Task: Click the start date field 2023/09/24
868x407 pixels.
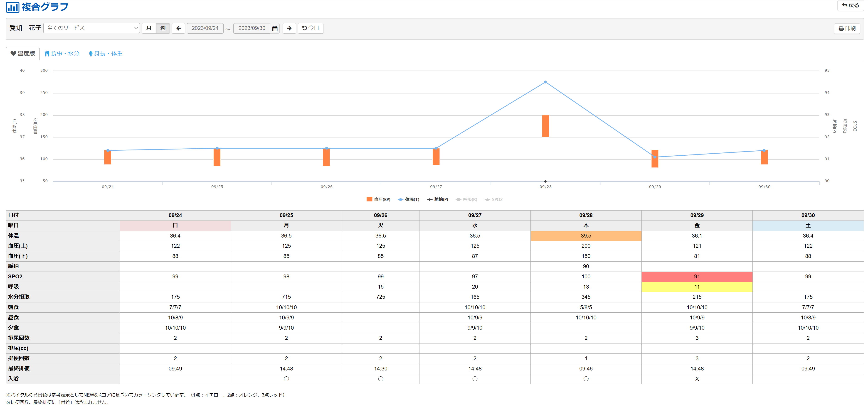Action: (205, 28)
